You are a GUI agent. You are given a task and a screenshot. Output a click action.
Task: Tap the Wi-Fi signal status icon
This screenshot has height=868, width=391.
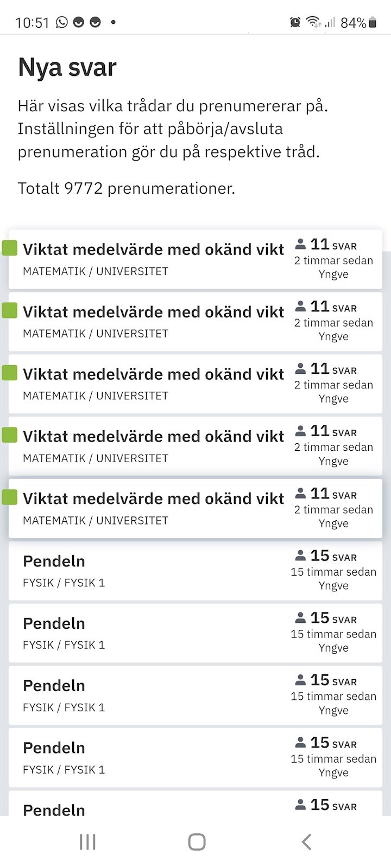click(x=313, y=22)
